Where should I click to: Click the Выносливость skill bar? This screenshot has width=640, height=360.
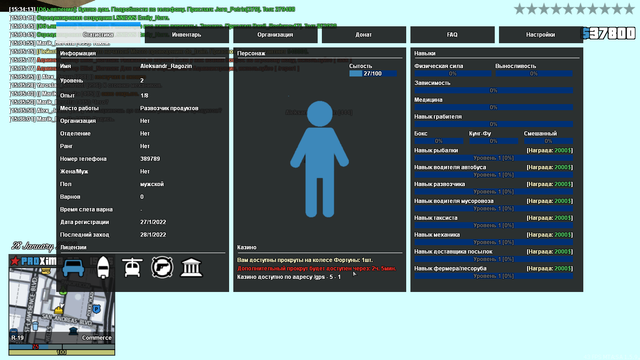click(534, 73)
